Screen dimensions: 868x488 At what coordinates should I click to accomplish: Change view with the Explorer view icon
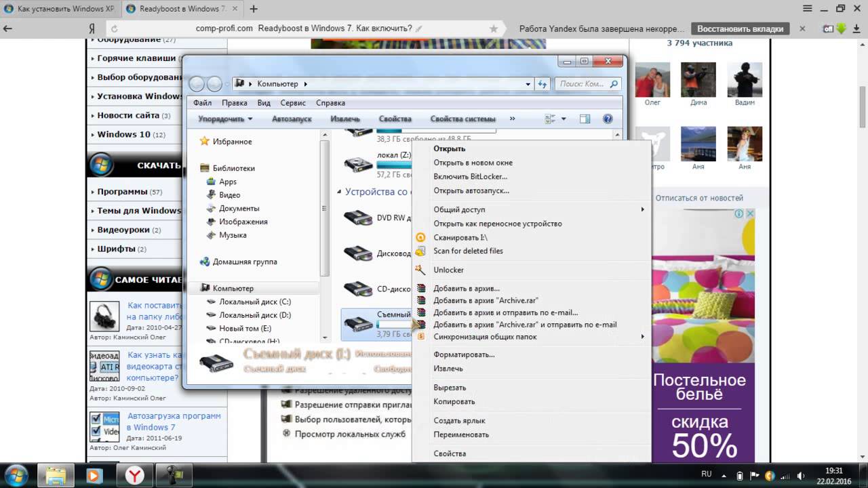551,119
